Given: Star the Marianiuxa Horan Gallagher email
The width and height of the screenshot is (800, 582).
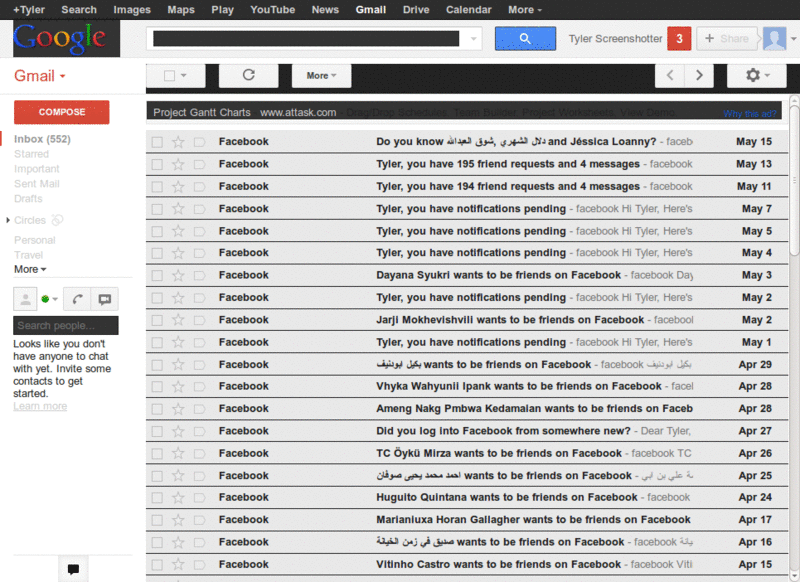Looking at the screenshot, I should (178, 520).
